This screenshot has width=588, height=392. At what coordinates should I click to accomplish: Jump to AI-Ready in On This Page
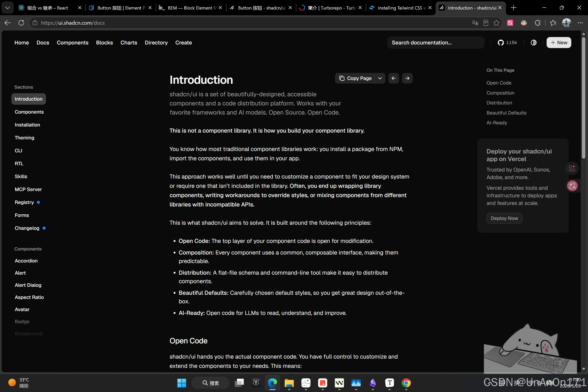[497, 123]
